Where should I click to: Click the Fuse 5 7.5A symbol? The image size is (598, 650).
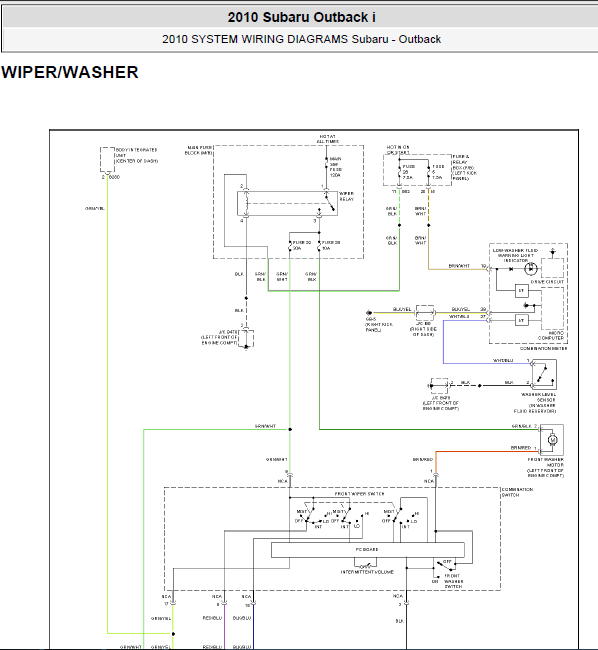(x=429, y=172)
